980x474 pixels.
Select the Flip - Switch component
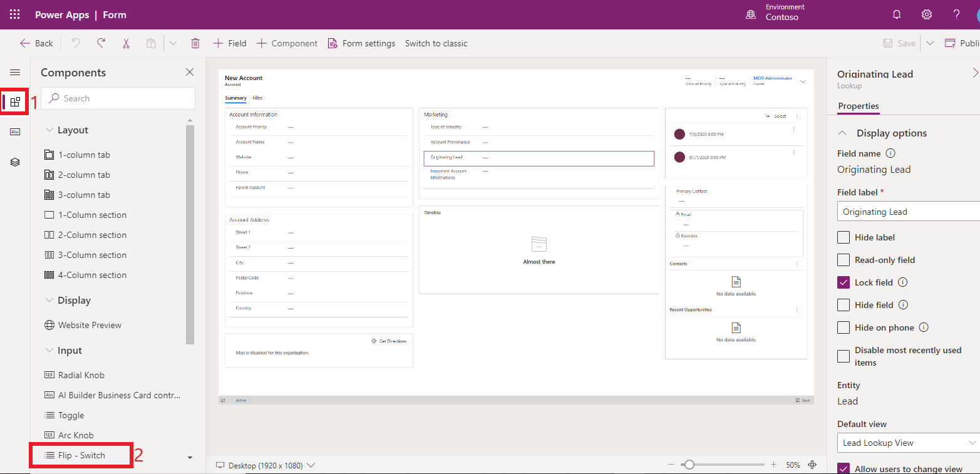pos(75,455)
